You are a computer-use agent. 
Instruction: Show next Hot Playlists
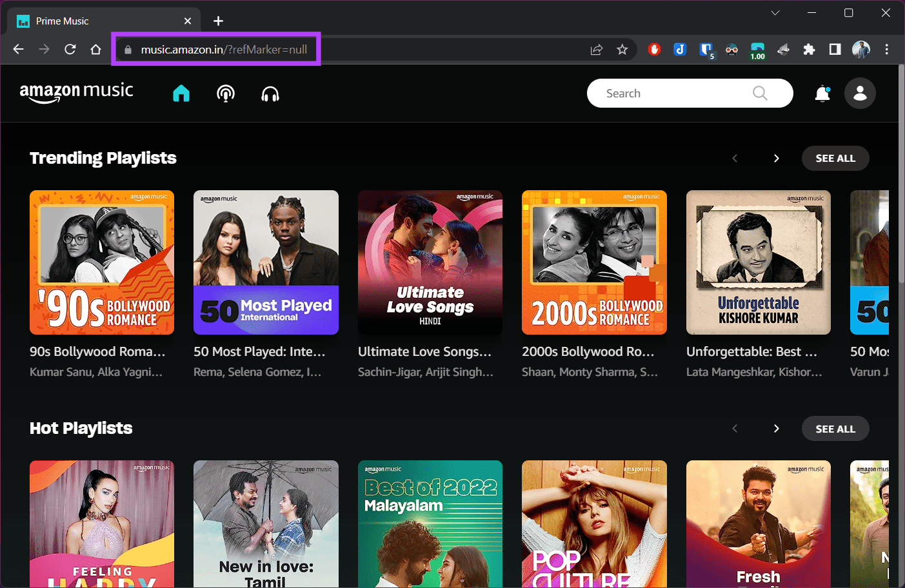(x=776, y=429)
